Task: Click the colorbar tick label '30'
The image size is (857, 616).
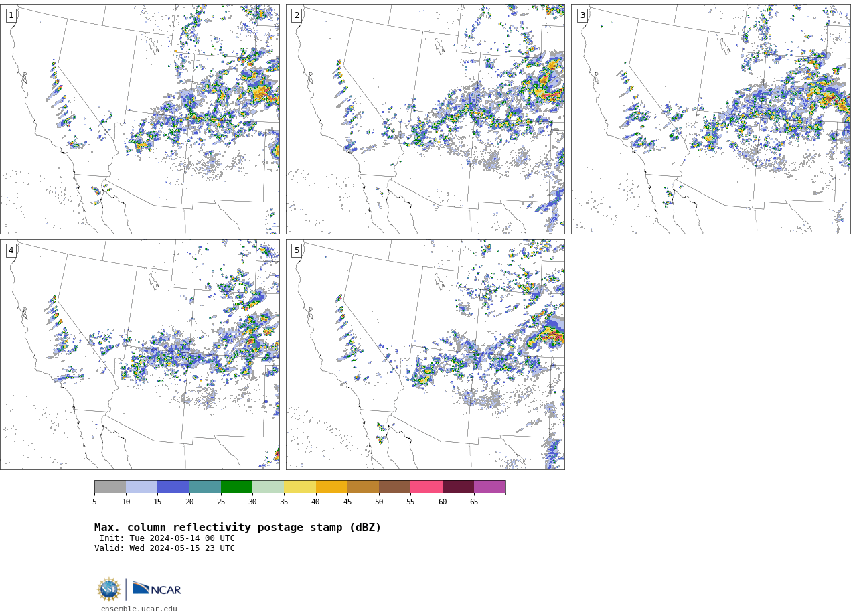Action: tap(252, 502)
